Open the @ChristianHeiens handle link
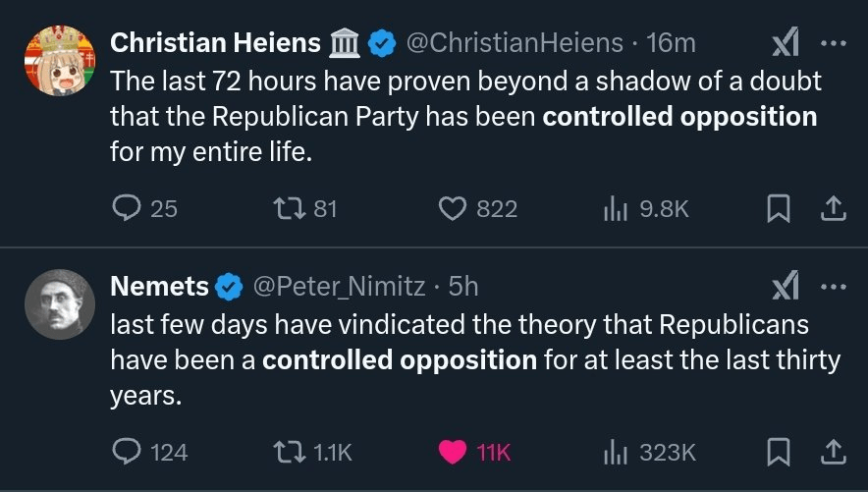The width and height of the screenshot is (868, 492). (x=514, y=43)
